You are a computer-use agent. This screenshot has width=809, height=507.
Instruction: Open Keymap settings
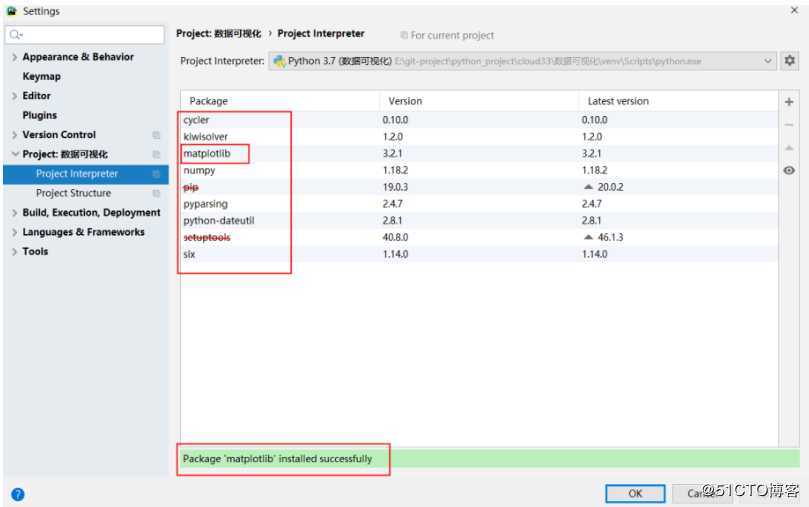(41, 76)
